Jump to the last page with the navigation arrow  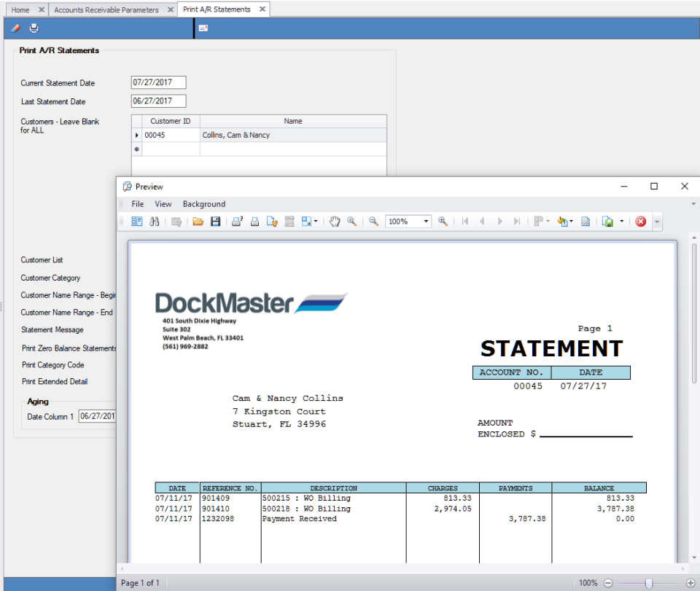516,221
